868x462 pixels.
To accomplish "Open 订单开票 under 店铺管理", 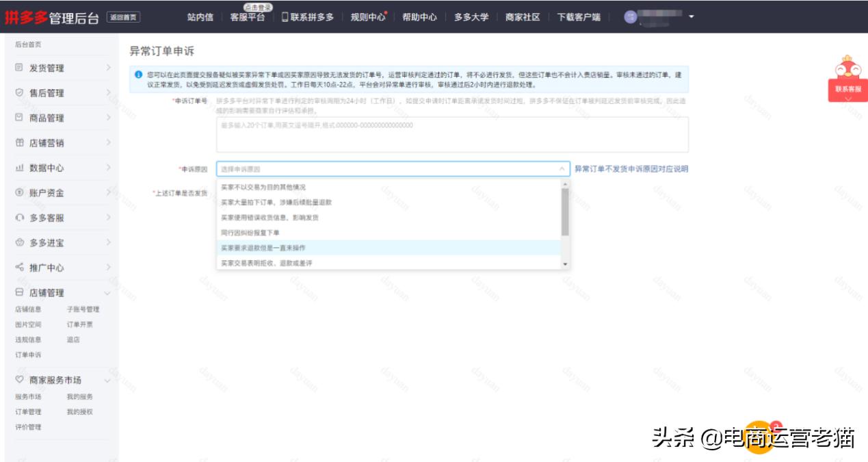I will [x=79, y=324].
